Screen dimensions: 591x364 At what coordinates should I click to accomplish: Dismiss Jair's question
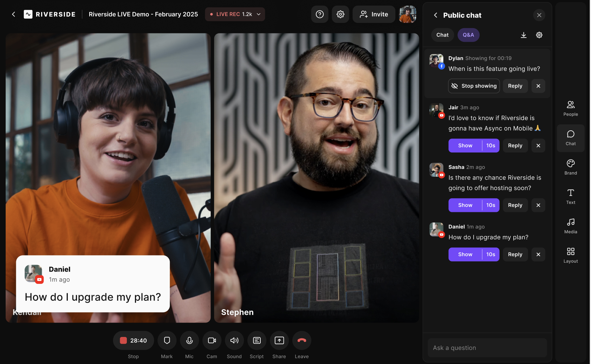coord(538,145)
